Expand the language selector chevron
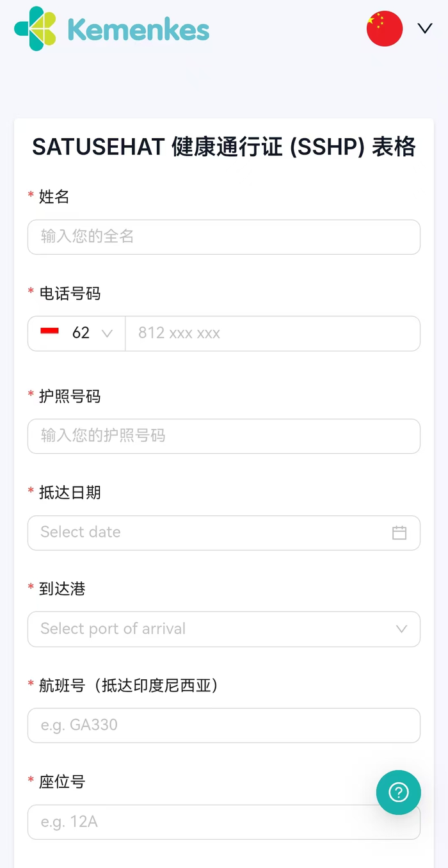The height and width of the screenshot is (868, 448). 425,28
